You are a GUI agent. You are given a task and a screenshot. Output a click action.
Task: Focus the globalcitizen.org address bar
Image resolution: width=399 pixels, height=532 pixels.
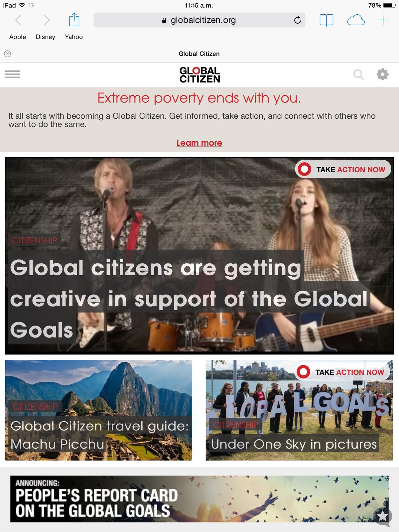(x=199, y=20)
